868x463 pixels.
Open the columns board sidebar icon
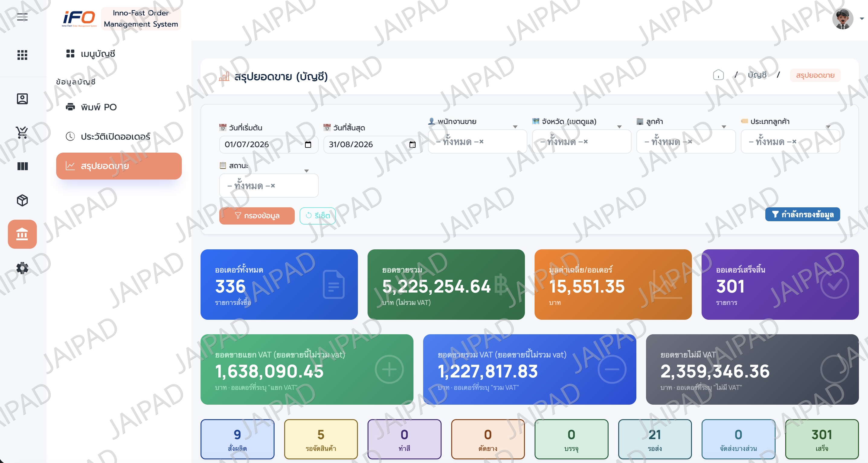pyautogui.click(x=22, y=166)
